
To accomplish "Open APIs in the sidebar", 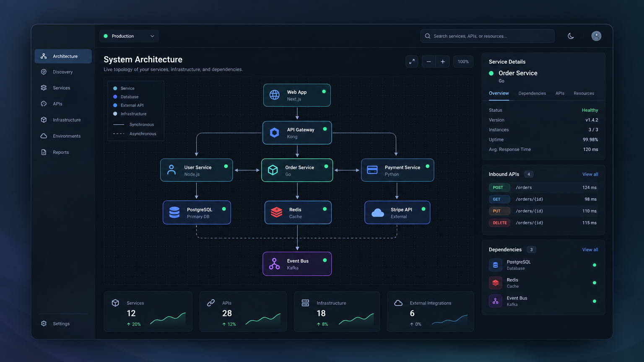I will (x=63, y=104).
